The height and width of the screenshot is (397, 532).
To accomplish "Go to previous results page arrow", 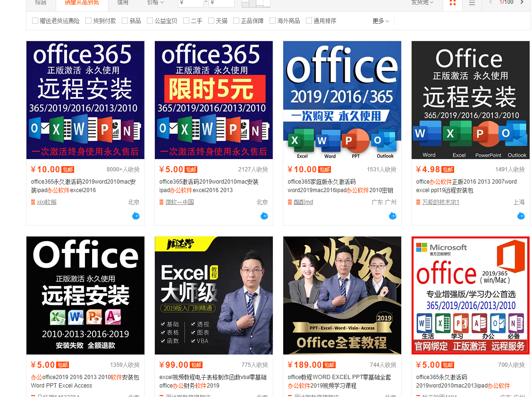I will [490, 2].
